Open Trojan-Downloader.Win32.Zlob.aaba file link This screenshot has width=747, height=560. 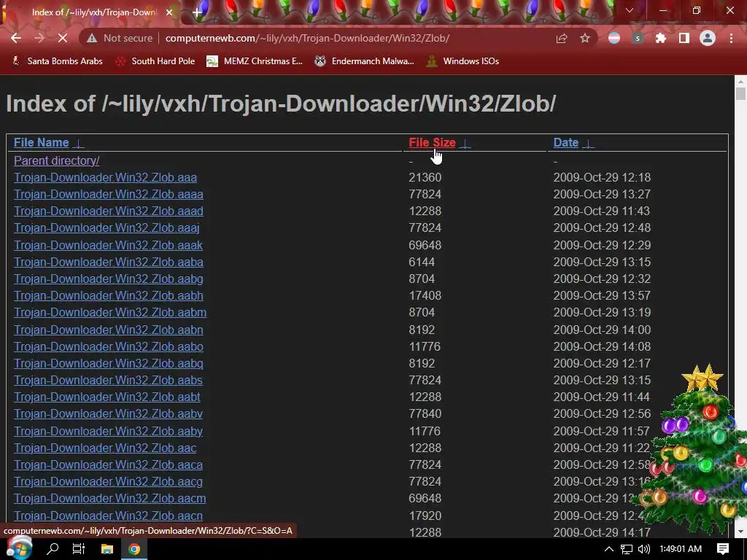(109, 262)
